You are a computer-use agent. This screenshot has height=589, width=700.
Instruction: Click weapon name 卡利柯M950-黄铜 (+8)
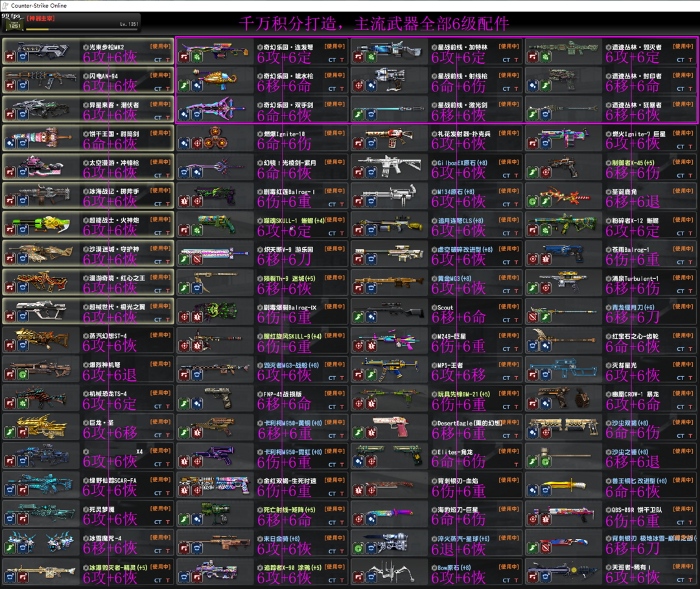click(292, 423)
